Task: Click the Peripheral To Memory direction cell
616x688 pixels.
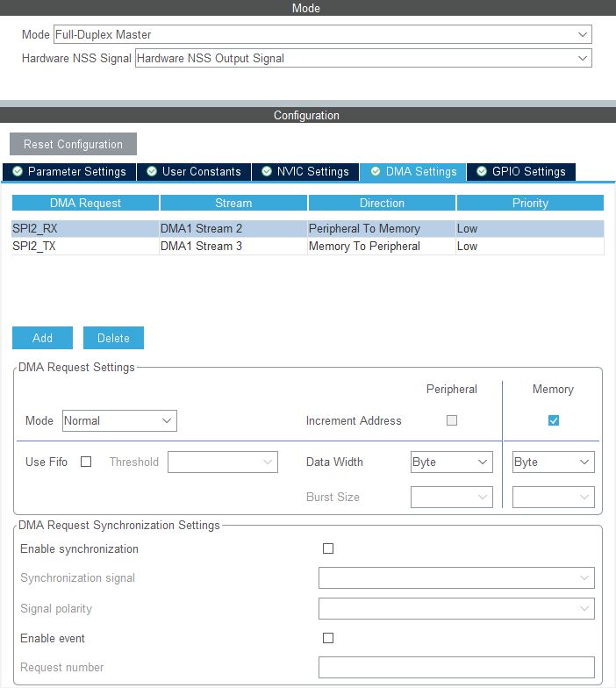Action: coord(381,228)
